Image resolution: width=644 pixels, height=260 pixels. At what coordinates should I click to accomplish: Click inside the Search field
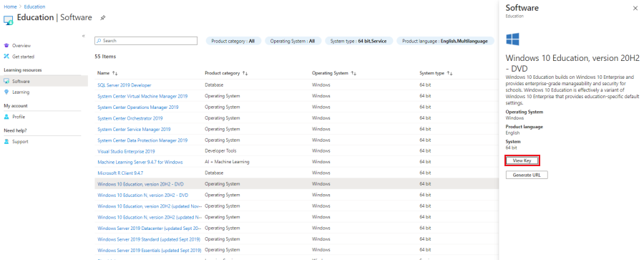(x=146, y=41)
